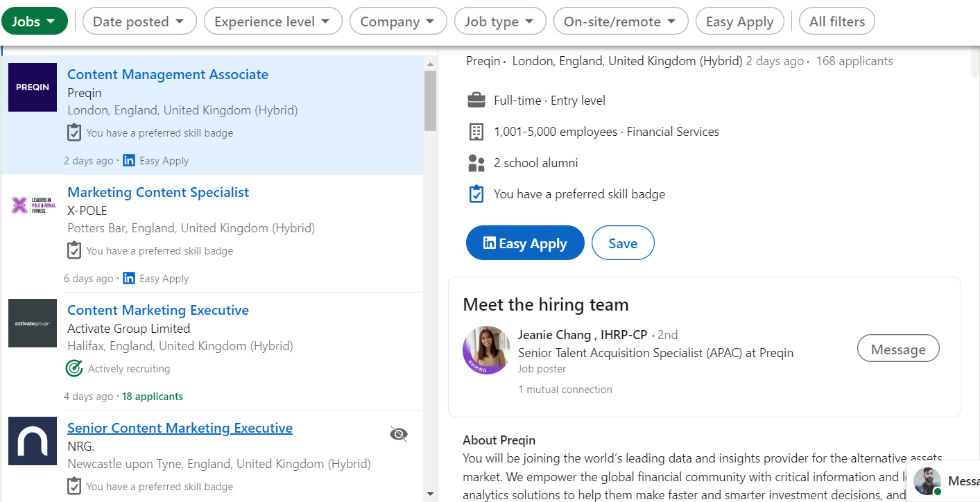Save the Preqin job
The width and height of the screenshot is (980, 502).
[x=623, y=243]
